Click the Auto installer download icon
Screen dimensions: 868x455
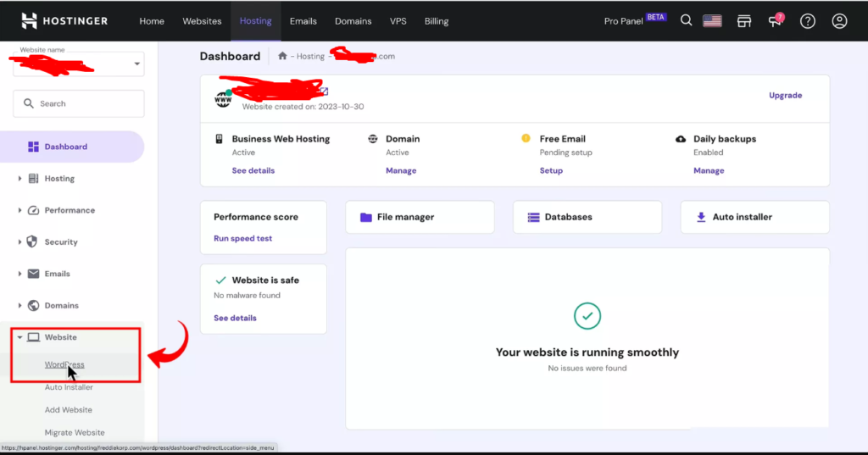tap(701, 217)
